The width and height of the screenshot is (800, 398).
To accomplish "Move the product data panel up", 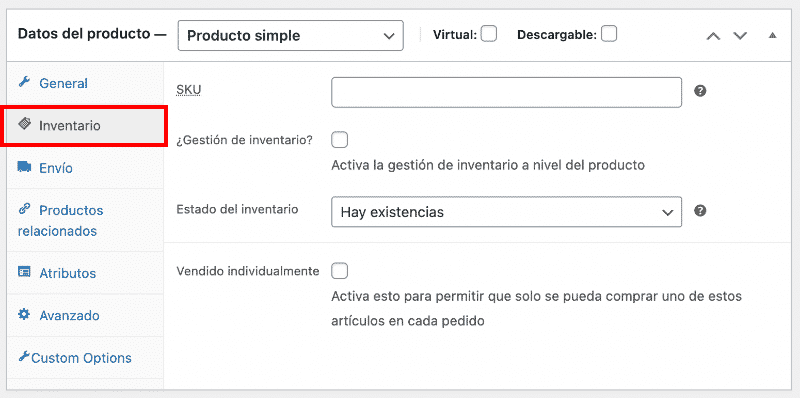I will pos(713,36).
